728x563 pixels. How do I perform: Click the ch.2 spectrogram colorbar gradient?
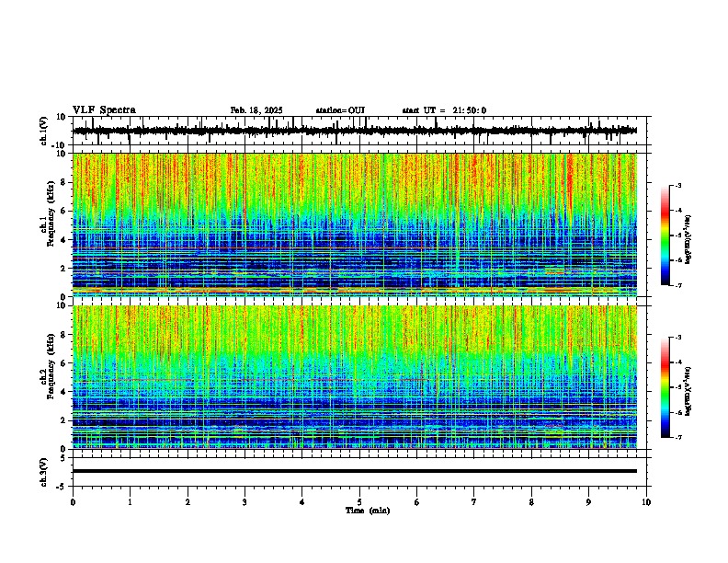click(665, 387)
